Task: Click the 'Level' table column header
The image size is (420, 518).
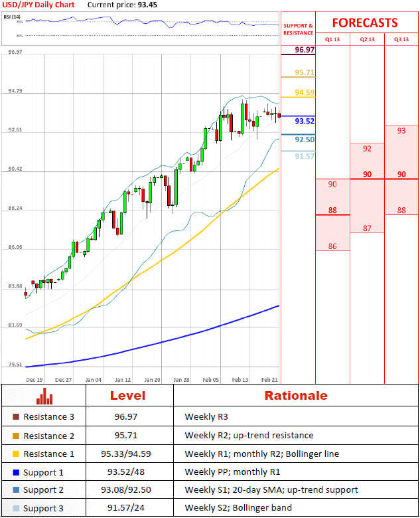Action: (128, 395)
